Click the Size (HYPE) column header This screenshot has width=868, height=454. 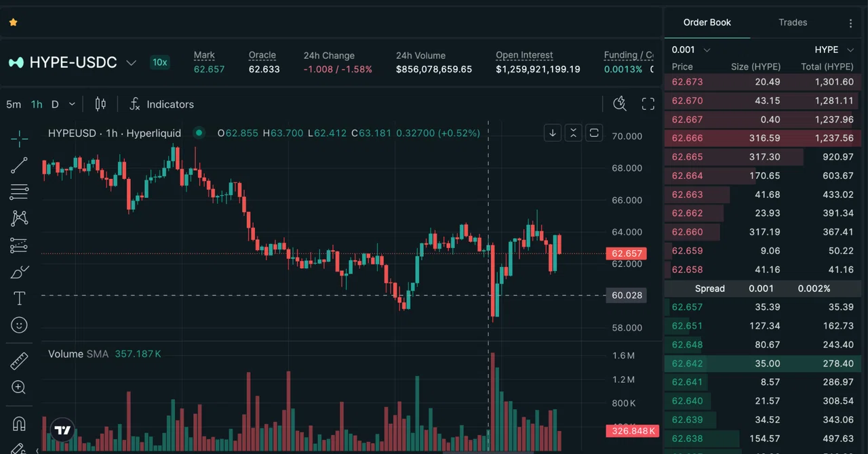tap(755, 66)
